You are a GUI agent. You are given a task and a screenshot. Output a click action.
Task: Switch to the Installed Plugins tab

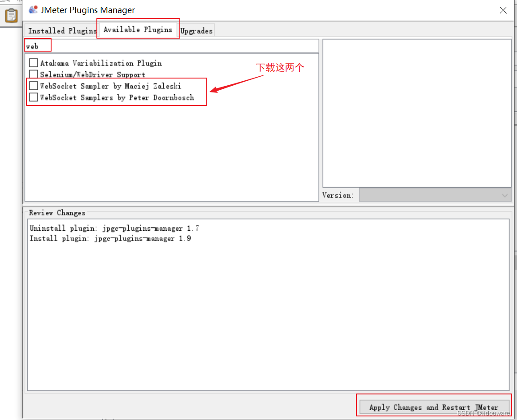tap(62, 31)
